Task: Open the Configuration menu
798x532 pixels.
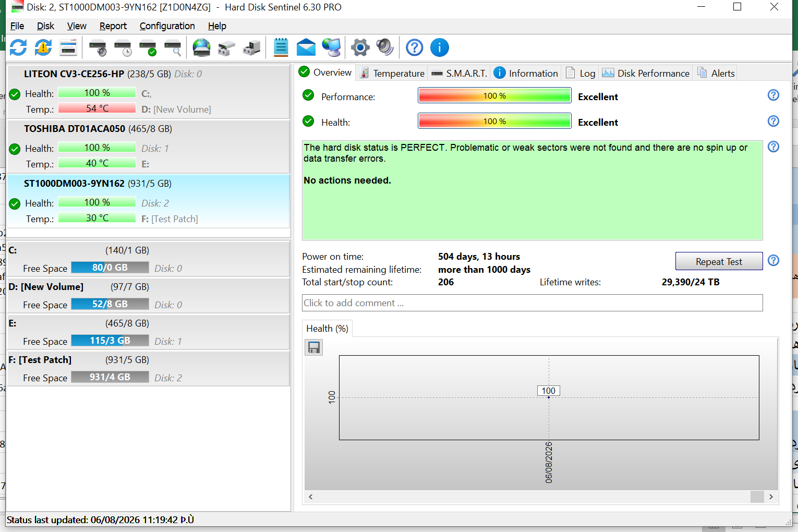Action: (x=167, y=26)
